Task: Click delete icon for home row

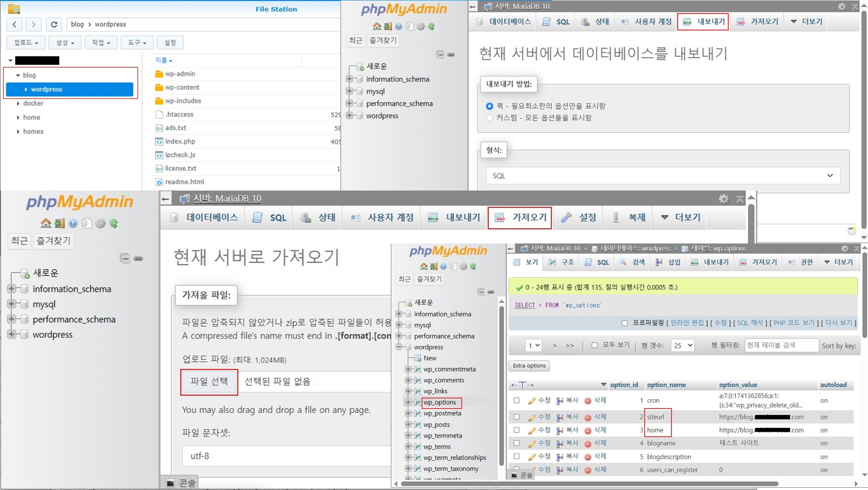Action: pos(588,431)
